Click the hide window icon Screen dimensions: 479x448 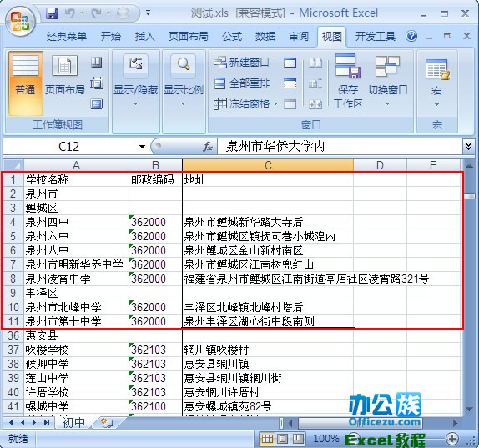tap(290, 83)
